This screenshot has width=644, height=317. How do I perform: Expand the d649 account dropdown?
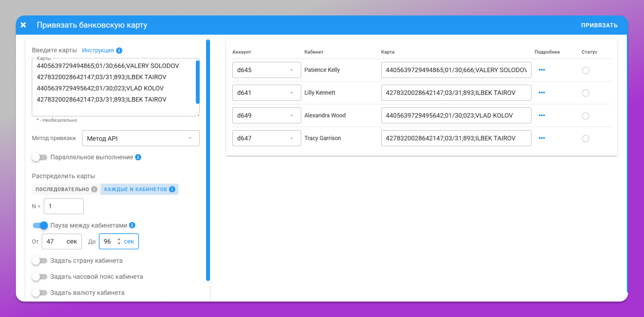267,116
